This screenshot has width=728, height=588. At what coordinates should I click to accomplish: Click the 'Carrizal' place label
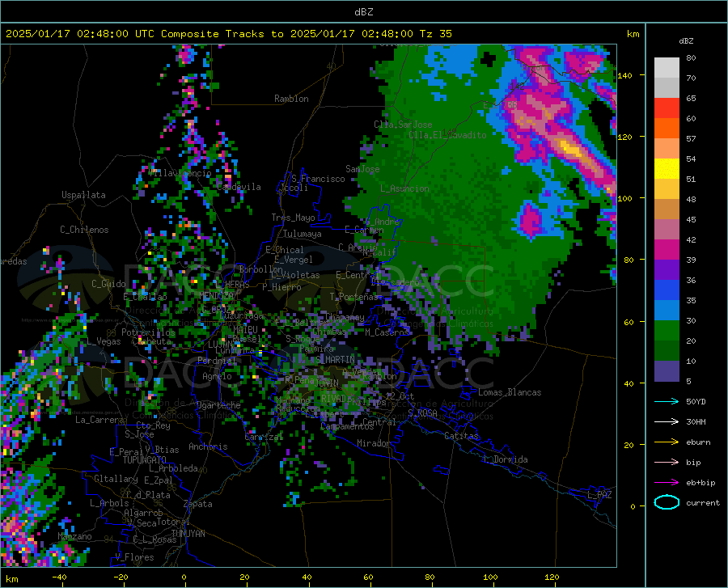click(x=264, y=438)
